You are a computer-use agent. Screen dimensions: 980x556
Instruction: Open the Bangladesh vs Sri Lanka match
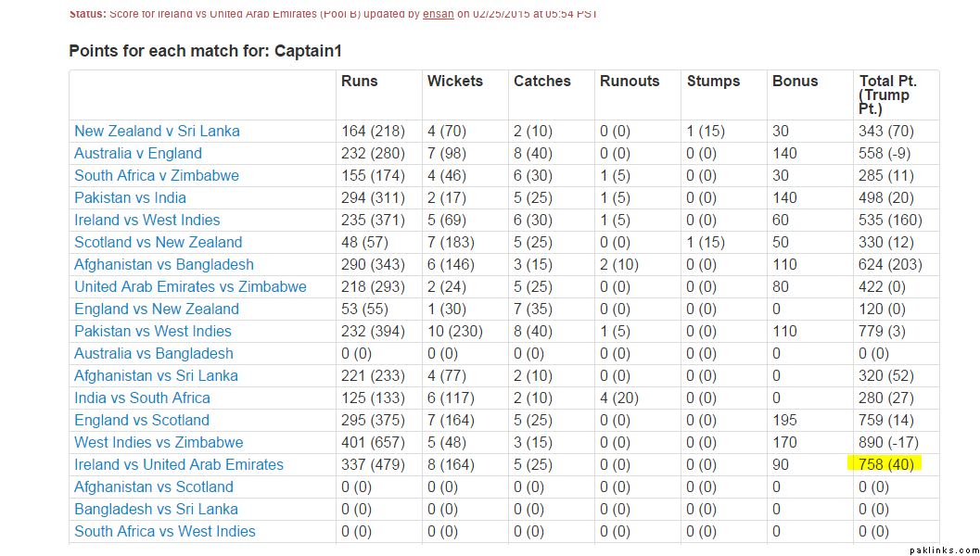click(x=156, y=510)
